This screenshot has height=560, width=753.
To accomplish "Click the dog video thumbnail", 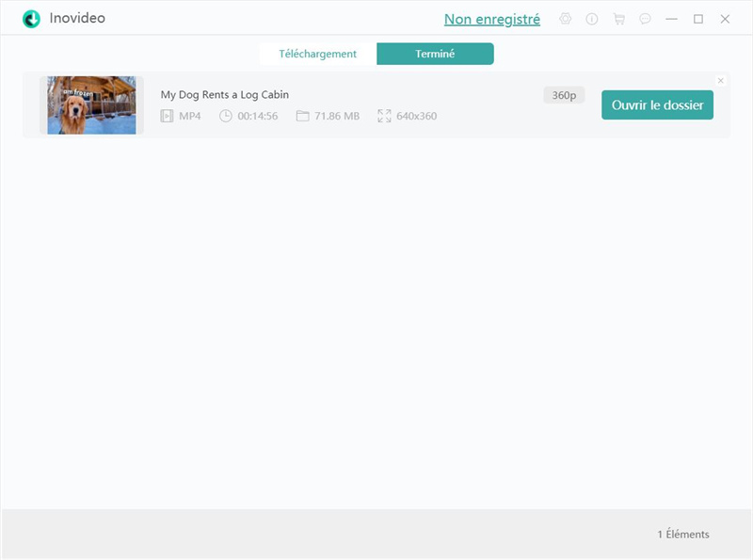I will coord(90,104).
